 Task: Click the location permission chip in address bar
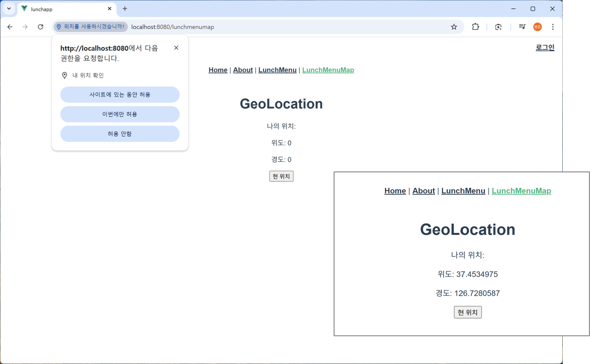(x=91, y=27)
